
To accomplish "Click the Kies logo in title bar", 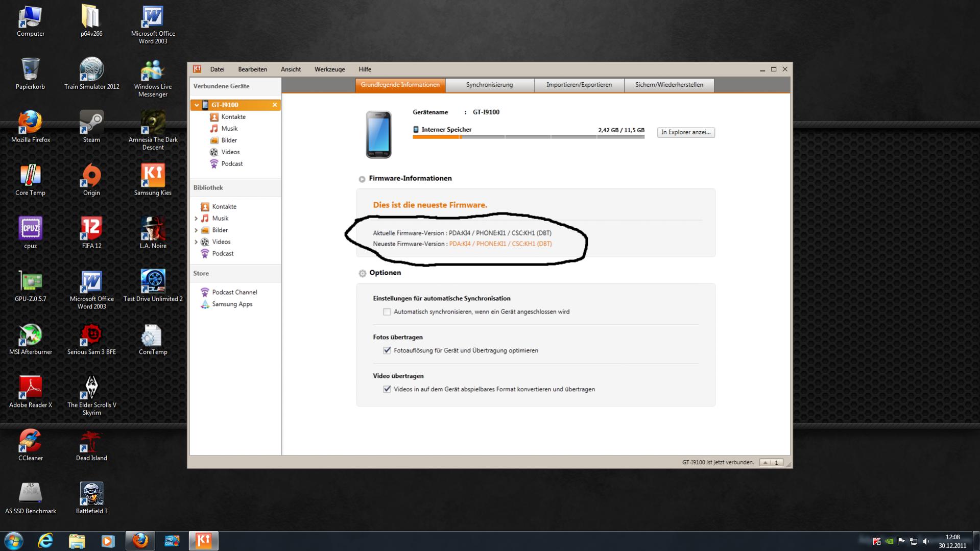I will [197, 69].
